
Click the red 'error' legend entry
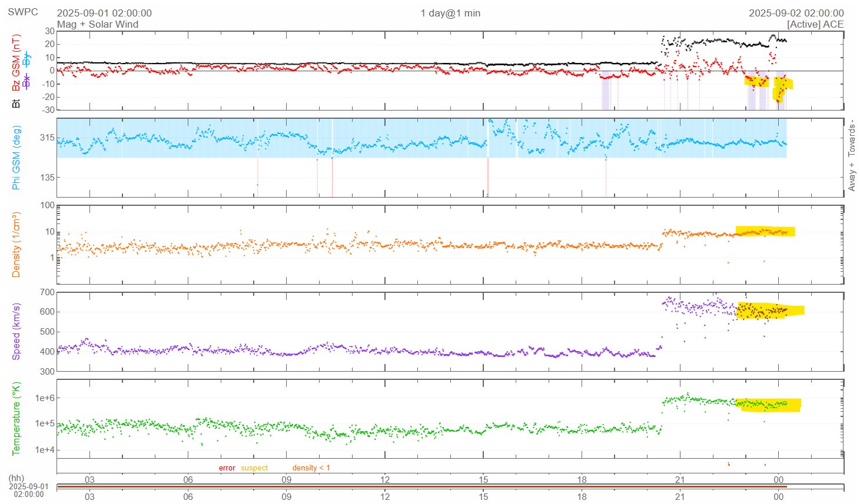point(227,468)
